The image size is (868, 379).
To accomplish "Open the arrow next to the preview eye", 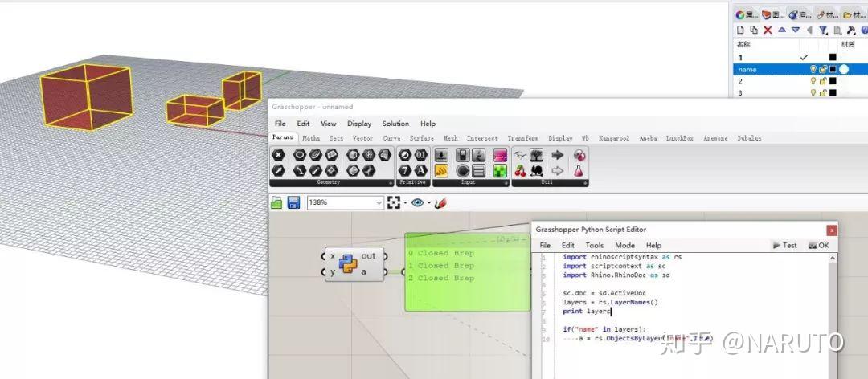I will click(429, 202).
